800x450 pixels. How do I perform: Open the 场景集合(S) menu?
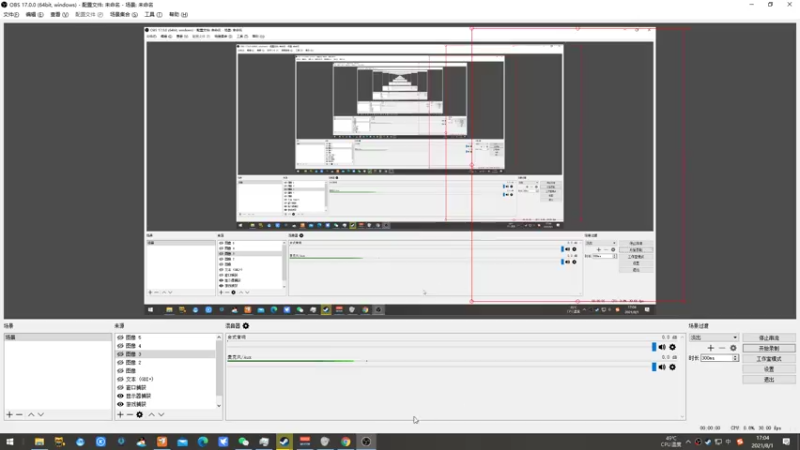[123, 14]
